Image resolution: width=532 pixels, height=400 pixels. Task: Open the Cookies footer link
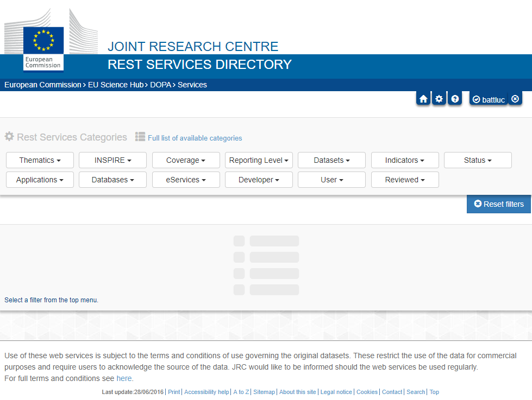(x=367, y=392)
